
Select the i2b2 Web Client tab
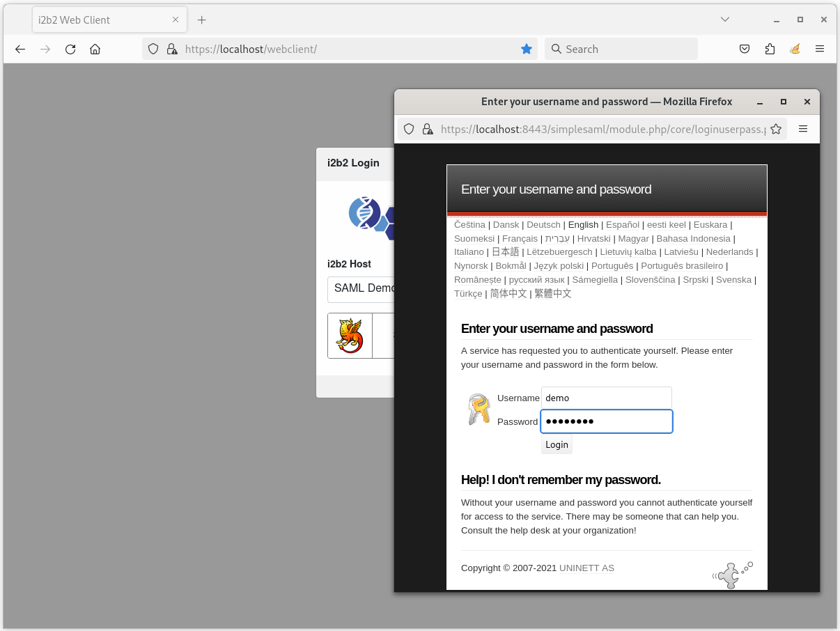tap(109, 20)
